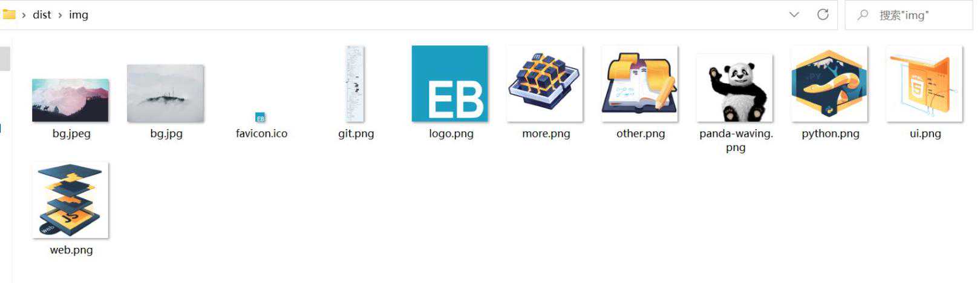Select the EB logo.png icon
The height and width of the screenshot is (283, 980).
click(x=449, y=84)
